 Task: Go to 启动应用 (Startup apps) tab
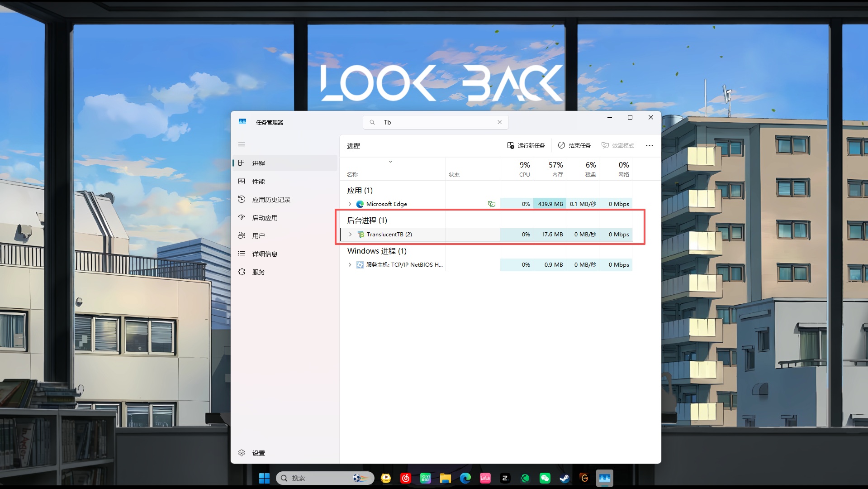pos(285,217)
